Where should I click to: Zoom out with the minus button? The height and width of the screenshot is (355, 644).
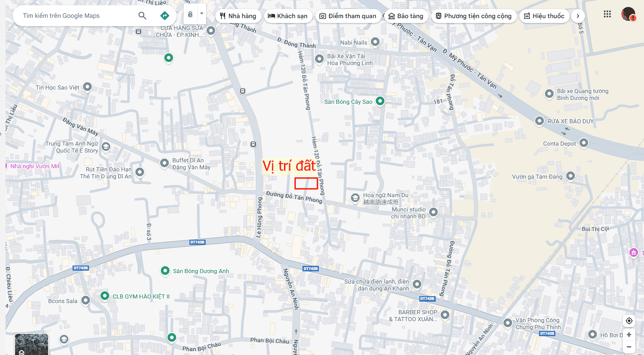[x=629, y=347]
